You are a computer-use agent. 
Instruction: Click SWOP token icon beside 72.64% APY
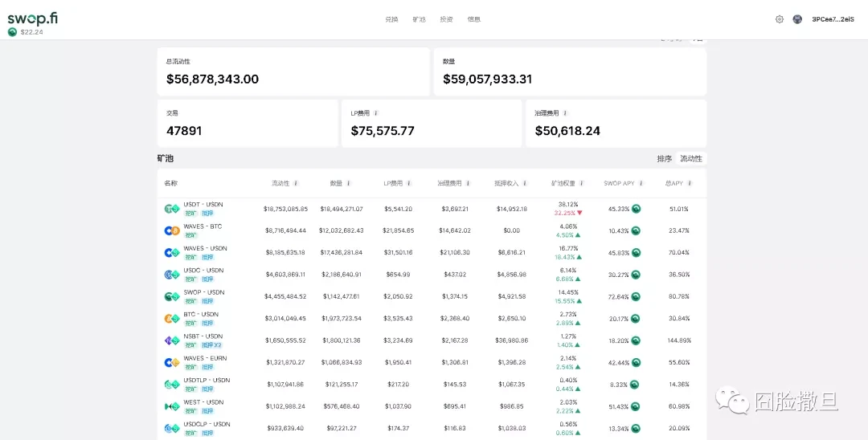636,297
